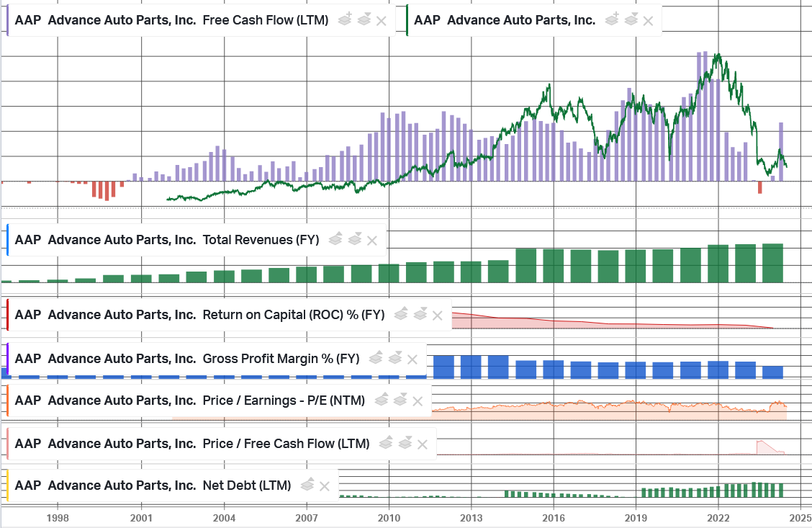The width and height of the screenshot is (812, 528).
Task: Click purple color bar of Free Cash Flow legend
Action: click(7, 21)
